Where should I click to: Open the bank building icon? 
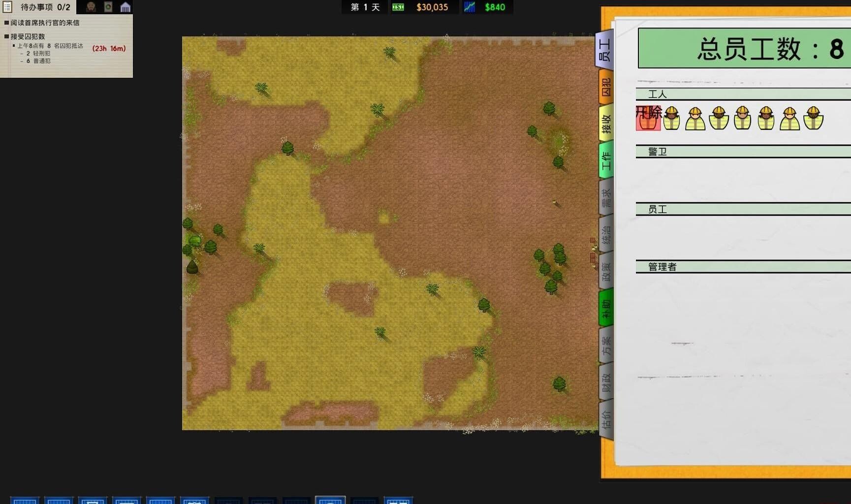point(126,7)
